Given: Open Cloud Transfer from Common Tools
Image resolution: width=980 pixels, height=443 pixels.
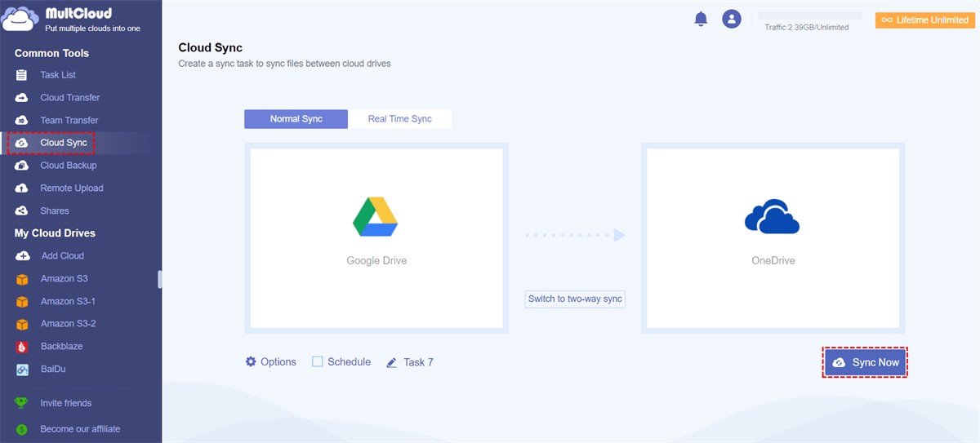Looking at the screenshot, I should [x=69, y=98].
